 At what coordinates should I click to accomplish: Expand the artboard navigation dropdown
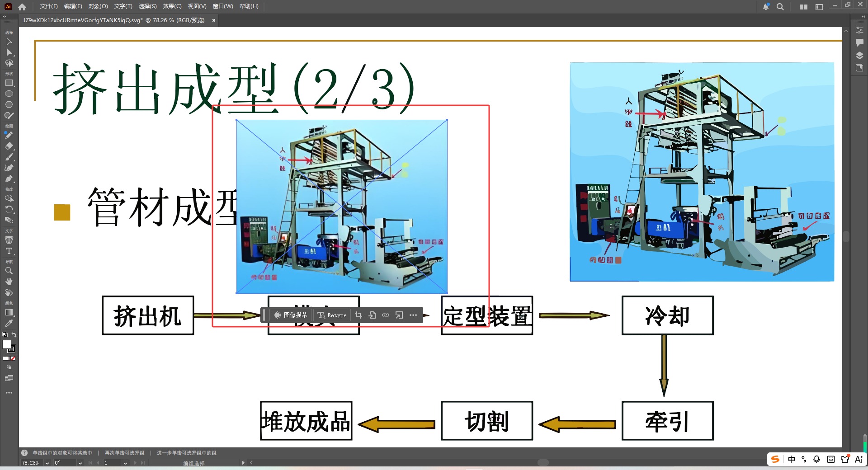click(x=125, y=463)
